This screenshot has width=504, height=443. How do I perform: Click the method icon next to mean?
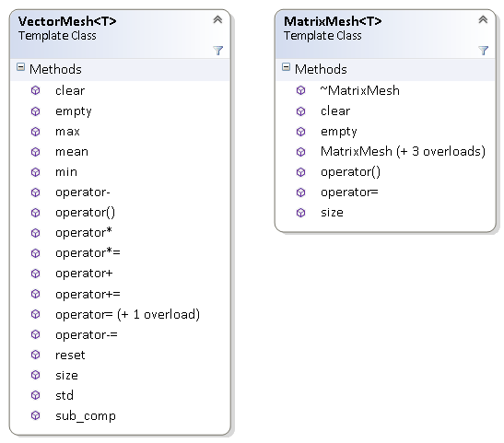tap(35, 152)
